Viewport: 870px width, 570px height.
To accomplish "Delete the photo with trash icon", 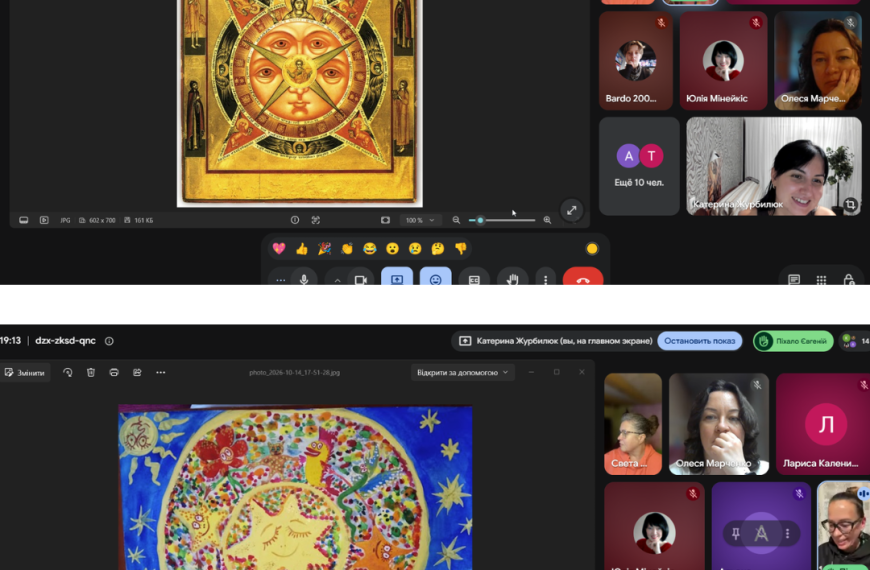I will click(91, 372).
